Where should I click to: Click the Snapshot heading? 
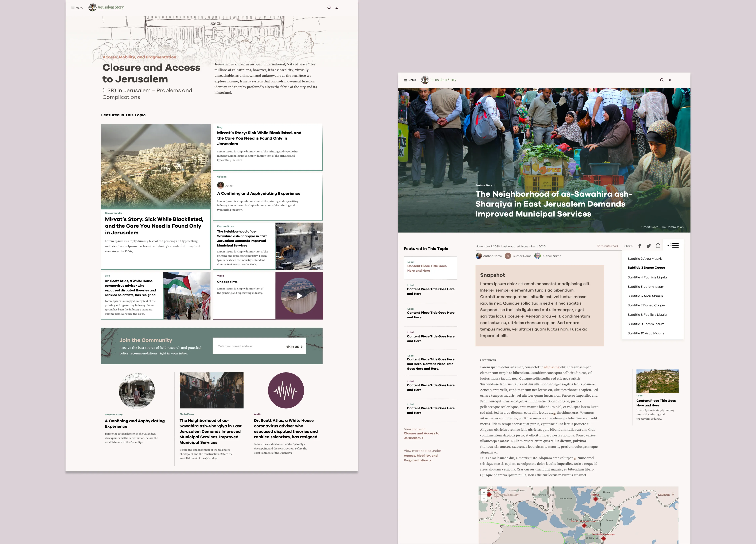coord(492,275)
